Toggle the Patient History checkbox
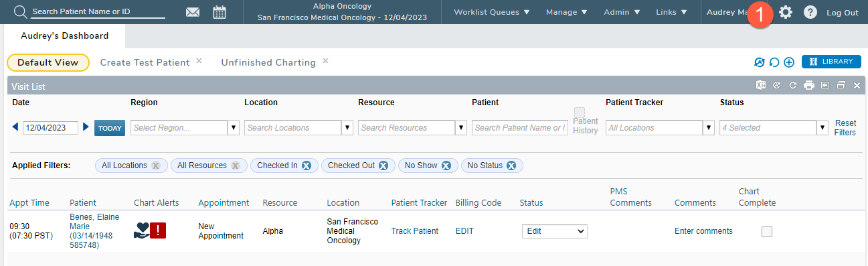The image size is (868, 266). pos(580,113)
